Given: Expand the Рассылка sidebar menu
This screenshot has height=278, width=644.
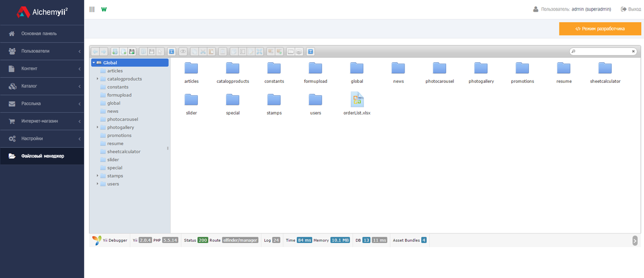Looking at the screenshot, I should point(42,103).
